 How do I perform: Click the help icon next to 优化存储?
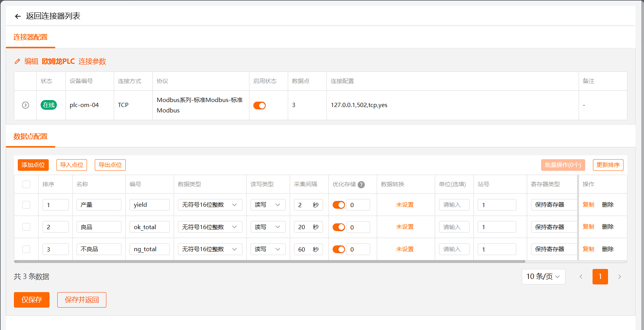point(361,185)
